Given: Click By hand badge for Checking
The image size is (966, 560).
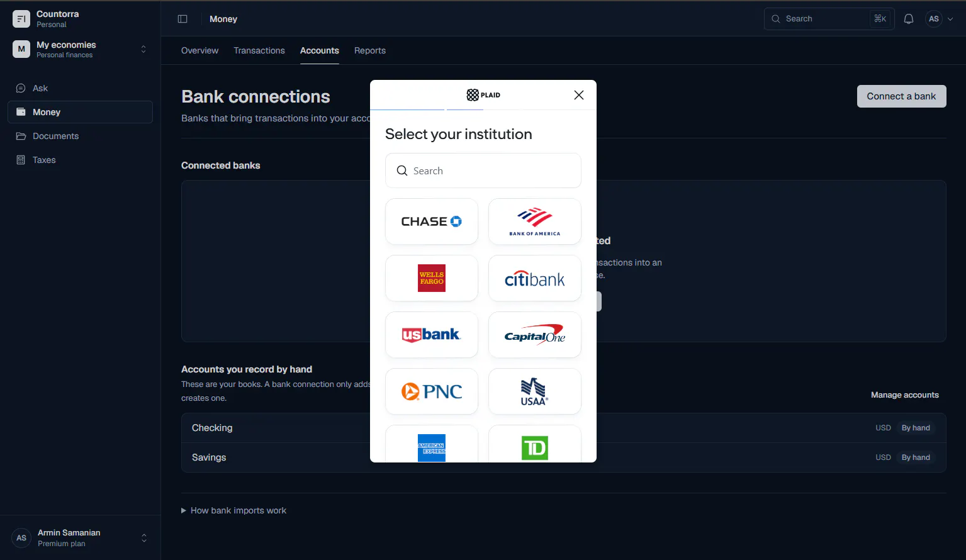Looking at the screenshot, I should pos(916,428).
